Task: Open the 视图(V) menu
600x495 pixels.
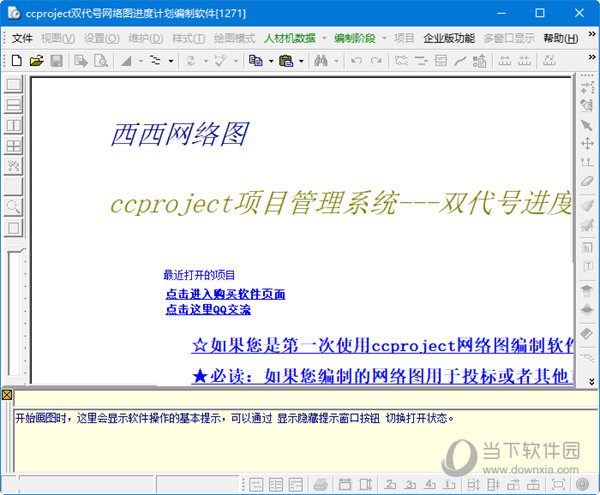Action: [x=58, y=38]
